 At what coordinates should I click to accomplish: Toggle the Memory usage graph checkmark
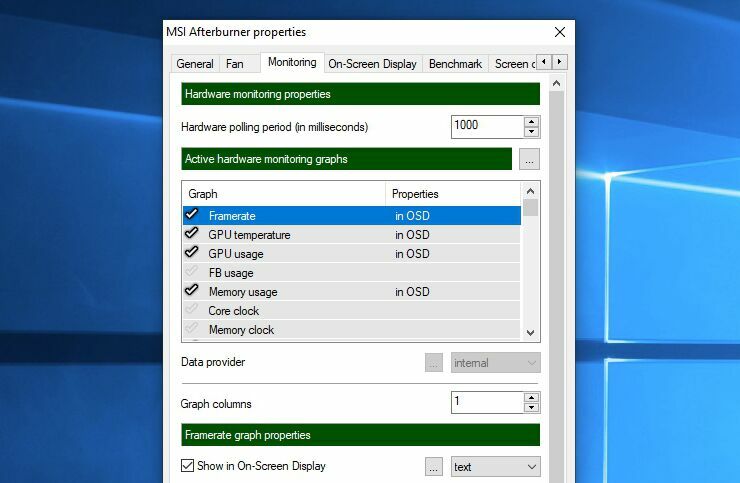click(x=192, y=290)
